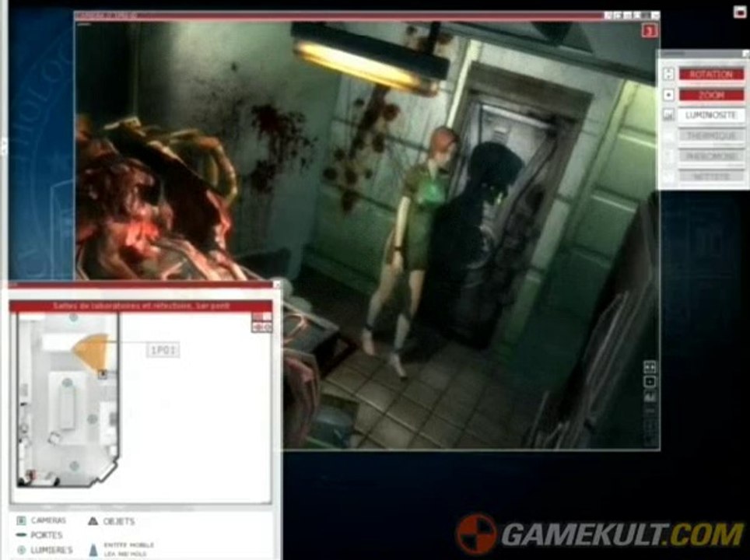Click the OBJETS triangle legend icon
Screen dimensions: 750x560
[93, 521]
